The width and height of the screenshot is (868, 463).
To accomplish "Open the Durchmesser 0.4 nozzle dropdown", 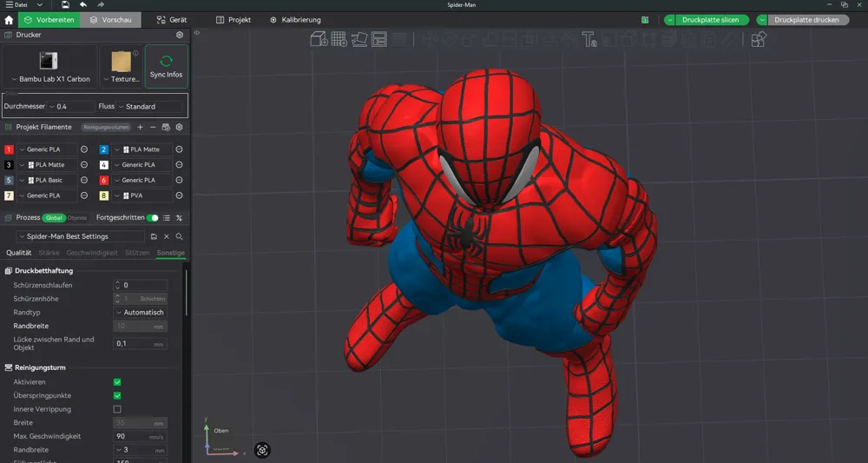I will (71, 106).
